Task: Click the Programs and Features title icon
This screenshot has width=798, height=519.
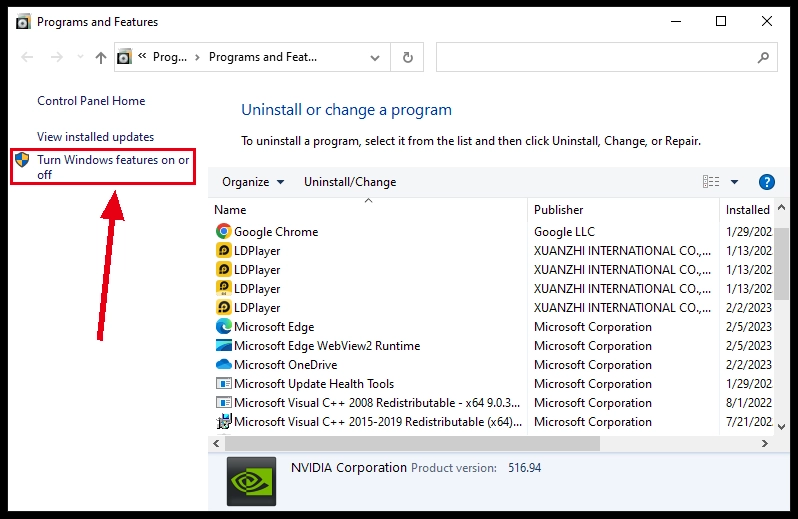Action: tap(23, 22)
